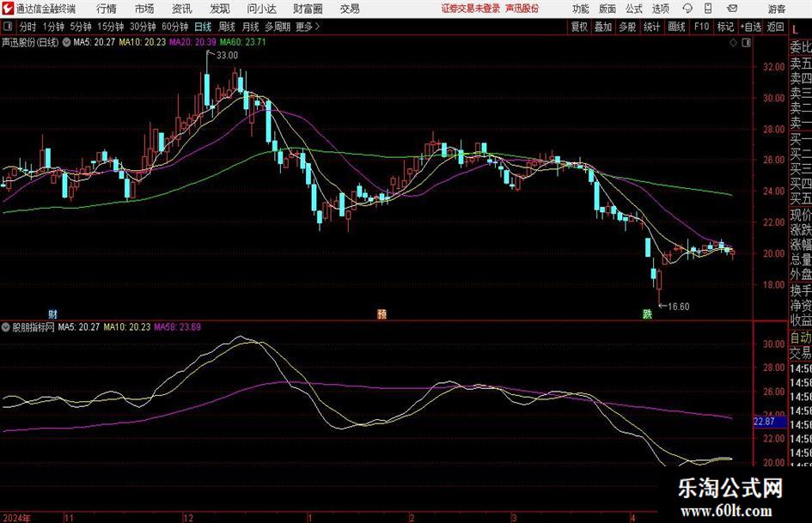Click the red 声迅股份 stock name in title bar
This screenshot has width=812, height=523.
click(x=522, y=9)
